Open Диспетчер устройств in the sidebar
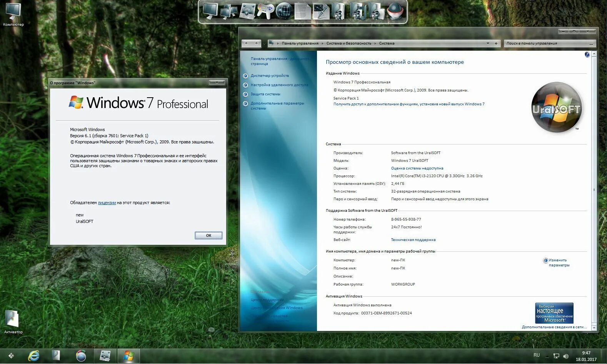 [x=270, y=76]
